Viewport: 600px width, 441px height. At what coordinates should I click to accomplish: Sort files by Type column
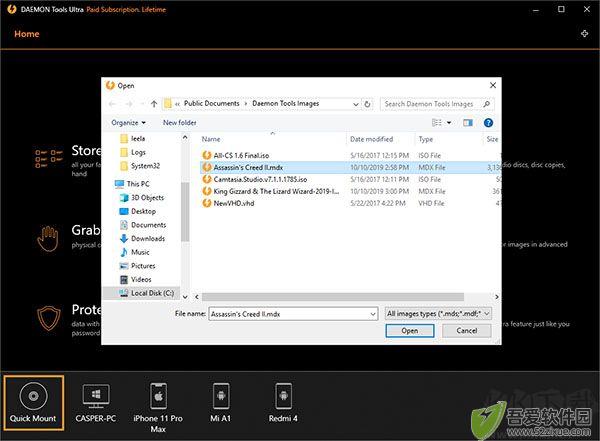pyautogui.click(x=426, y=139)
